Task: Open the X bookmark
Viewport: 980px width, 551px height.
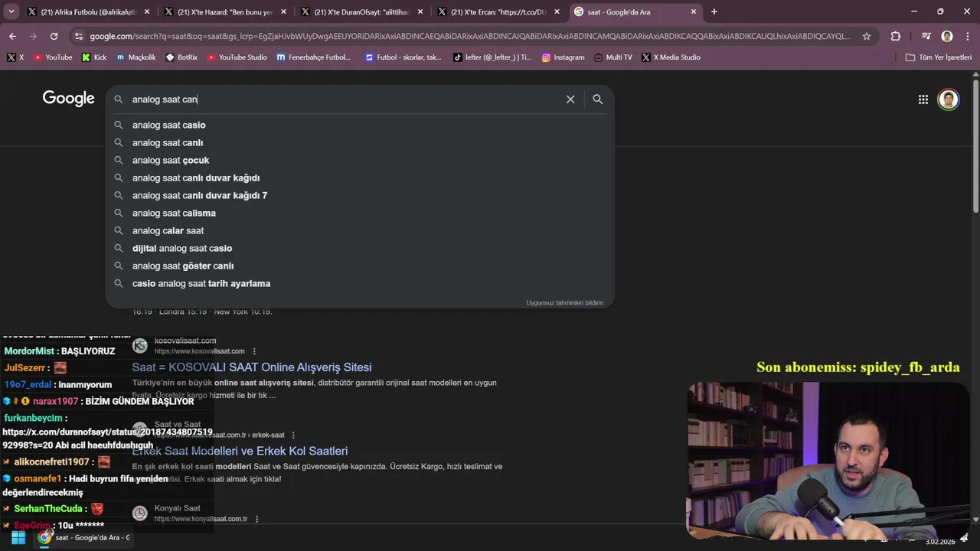Action: pos(15,57)
